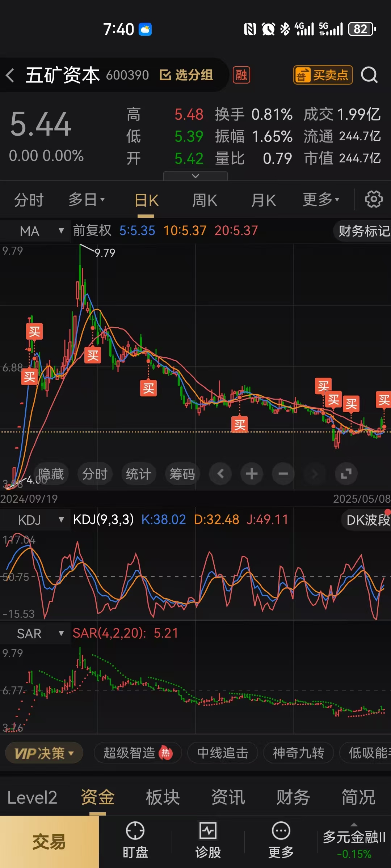
Task: Tap the 2025/05/08 end date label
Action: 362,499
